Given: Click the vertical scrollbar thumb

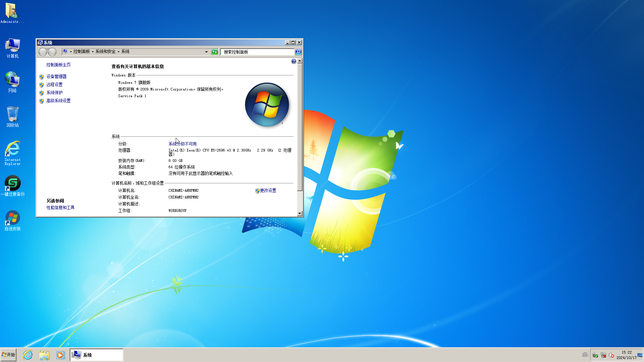Looking at the screenshot, I should point(300,127).
